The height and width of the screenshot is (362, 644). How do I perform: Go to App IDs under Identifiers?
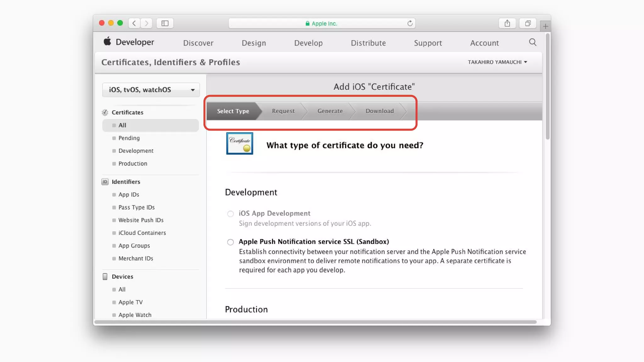tap(129, 195)
